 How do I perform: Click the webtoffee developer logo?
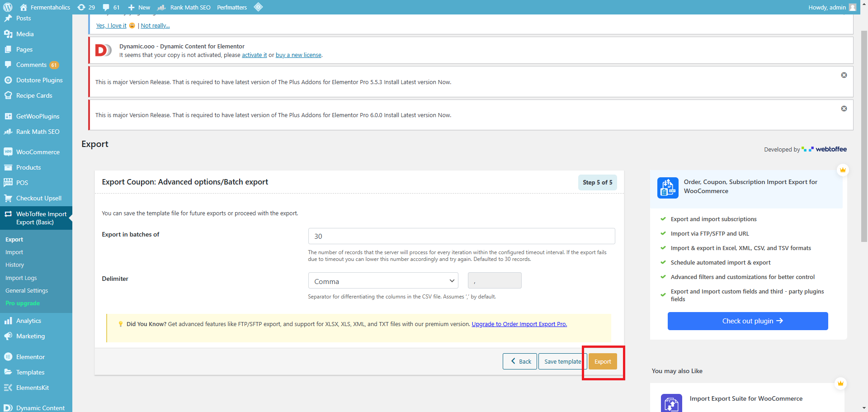(x=824, y=149)
